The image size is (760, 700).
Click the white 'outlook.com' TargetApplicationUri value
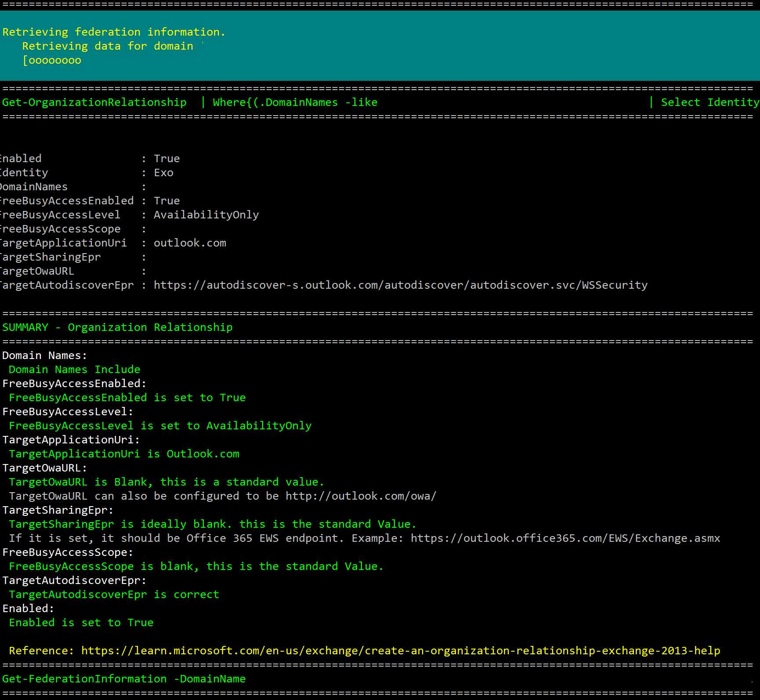coord(190,243)
